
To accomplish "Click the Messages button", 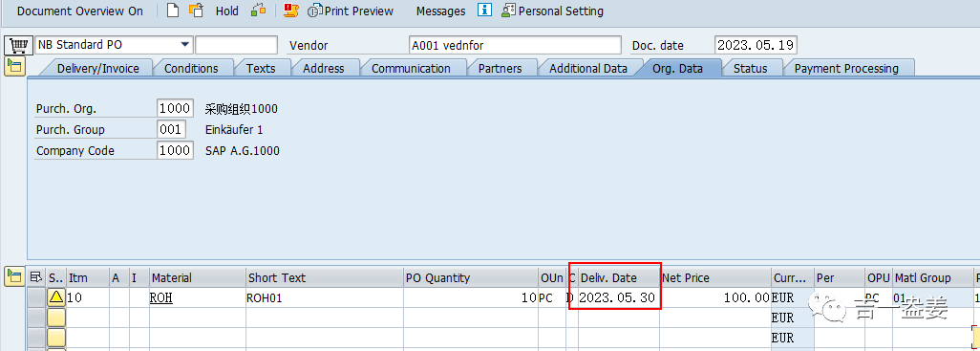I will (440, 11).
